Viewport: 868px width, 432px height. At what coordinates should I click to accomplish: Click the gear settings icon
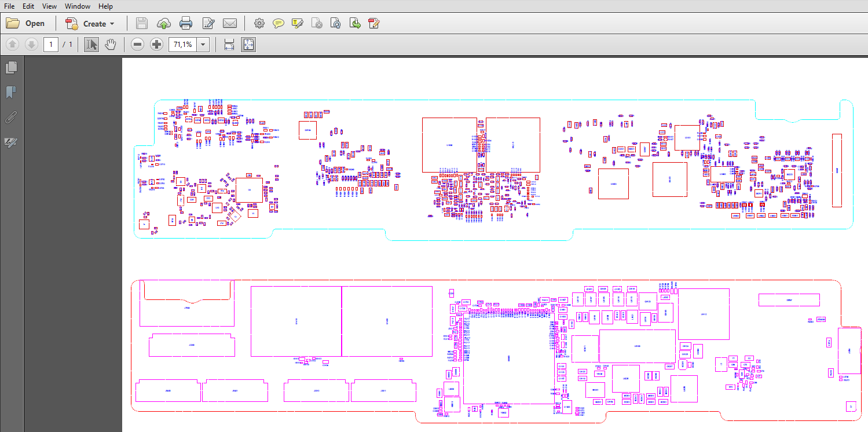pyautogui.click(x=259, y=24)
